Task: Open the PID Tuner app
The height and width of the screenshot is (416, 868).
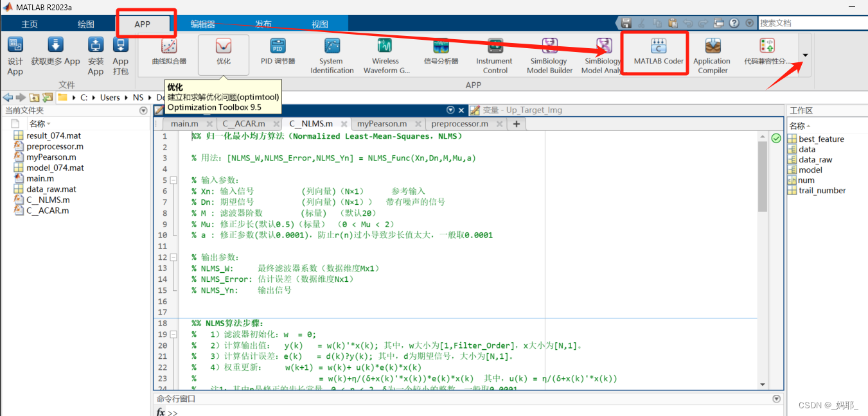Action: pos(278,52)
